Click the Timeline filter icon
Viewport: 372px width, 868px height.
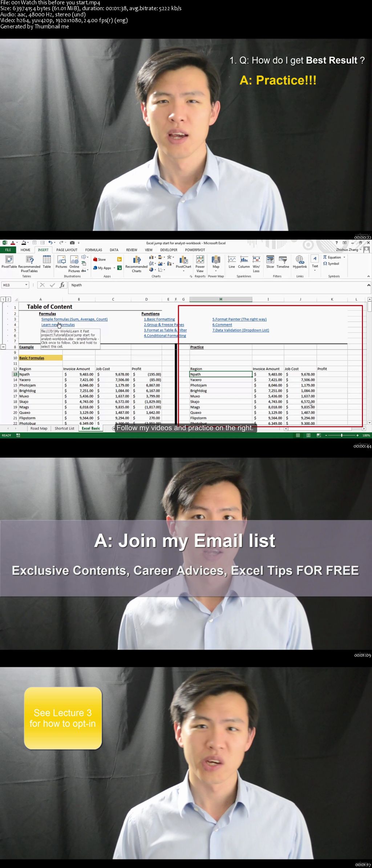[x=283, y=261]
